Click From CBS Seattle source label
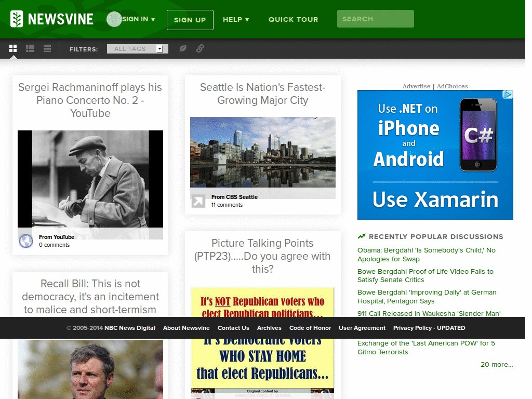This screenshot has width=532, height=399. click(x=234, y=197)
